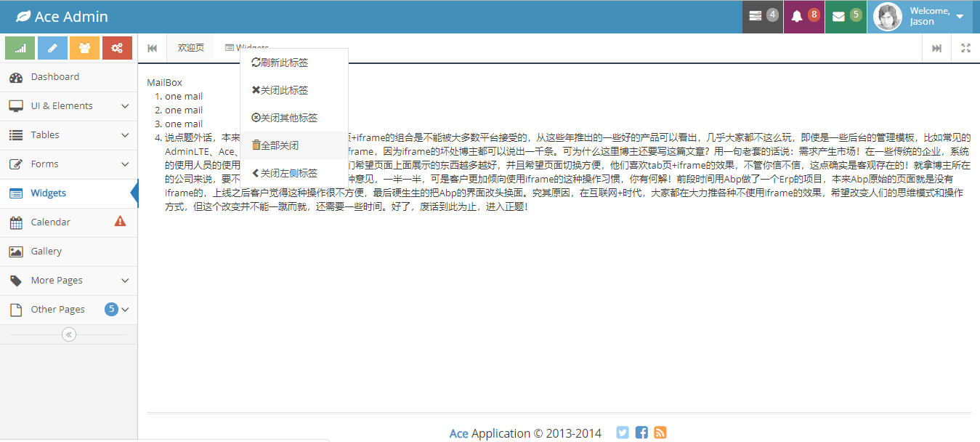Viewport: 980px width, 442px height.
Task: Click the blue pencil shortcut button
Action: tap(52, 48)
